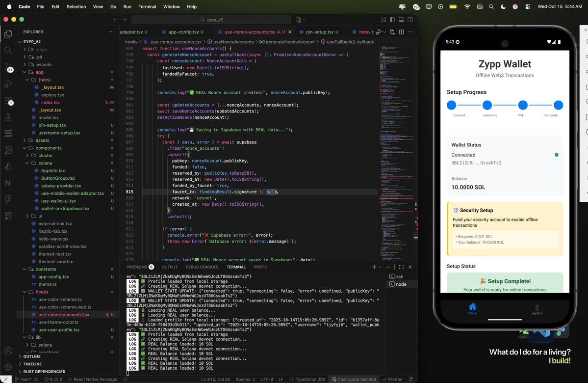Open the Accounts icon in activity bar

pos(8,351)
